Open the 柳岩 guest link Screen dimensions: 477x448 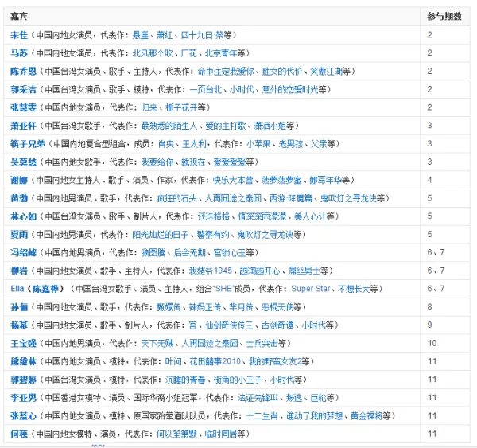(x=19, y=271)
